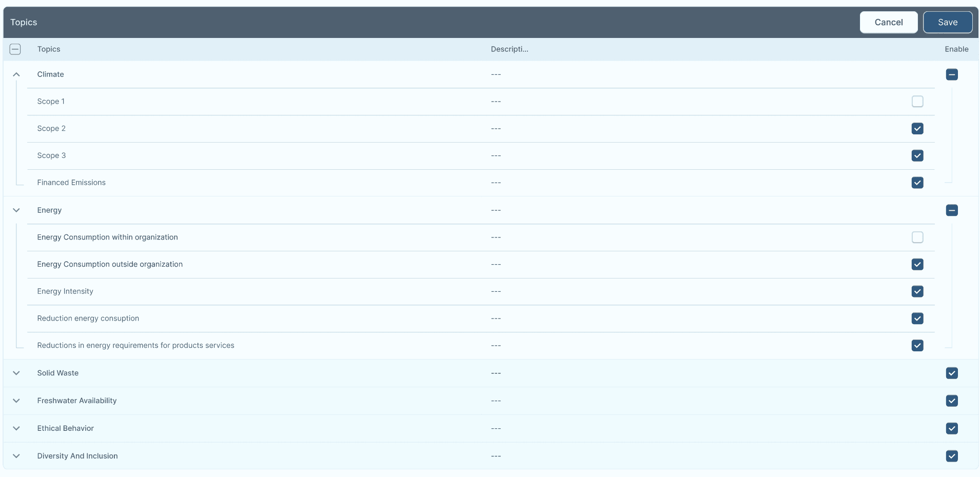980x477 pixels.
Task: Uncheck the Scope 3 checkbox
Action: click(x=917, y=155)
